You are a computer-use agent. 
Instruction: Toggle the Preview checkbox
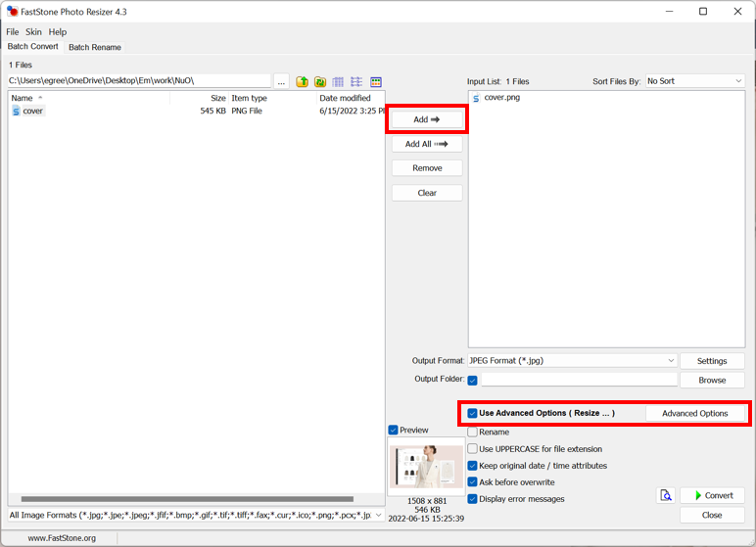point(394,430)
